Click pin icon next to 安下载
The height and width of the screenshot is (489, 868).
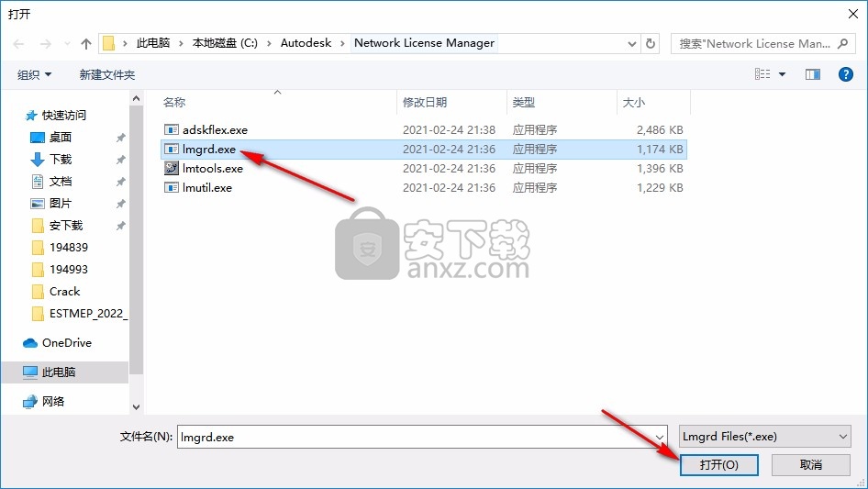pos(120,226)
